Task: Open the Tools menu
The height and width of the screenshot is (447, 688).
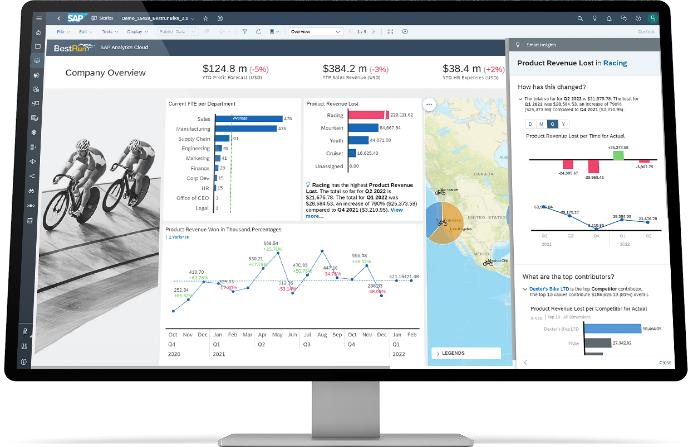Action: (x=109, y=32)
